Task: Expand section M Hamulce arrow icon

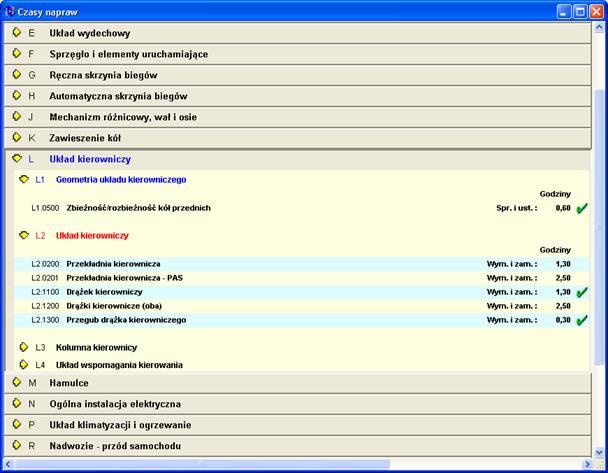Action: tap(17, 382)
